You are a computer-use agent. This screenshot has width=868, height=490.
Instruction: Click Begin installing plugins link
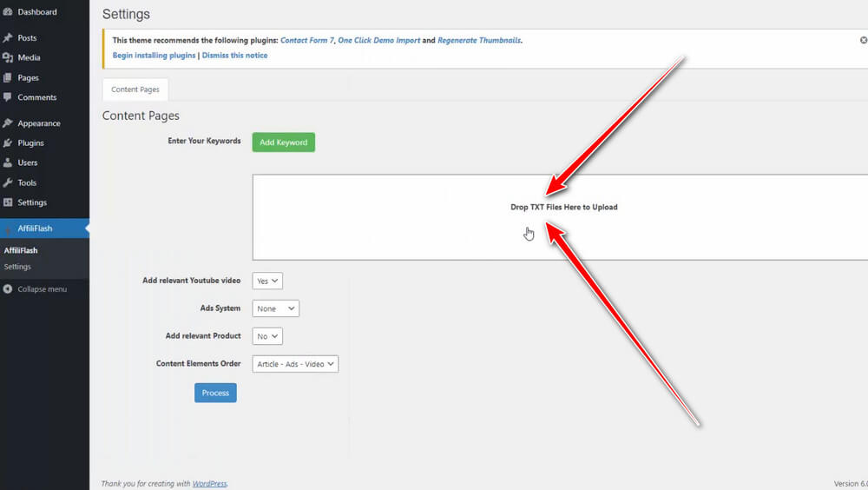click(154, 56)
